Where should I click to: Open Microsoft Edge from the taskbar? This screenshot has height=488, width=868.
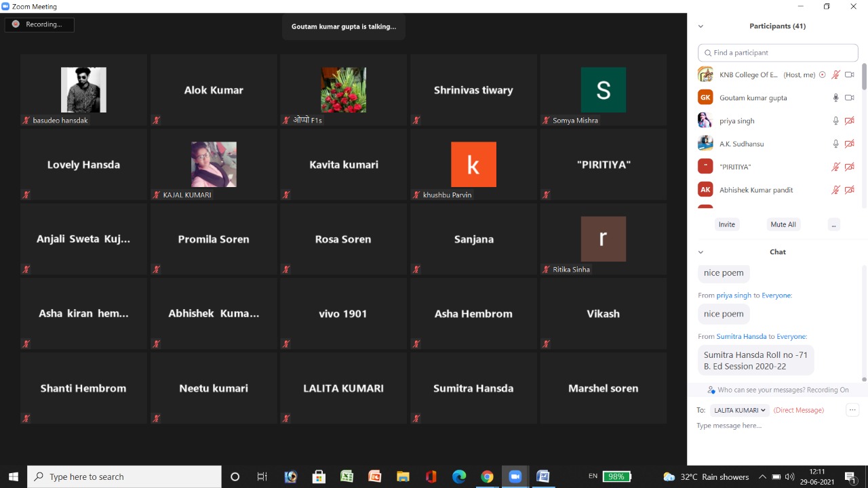[x=459, y=476]
